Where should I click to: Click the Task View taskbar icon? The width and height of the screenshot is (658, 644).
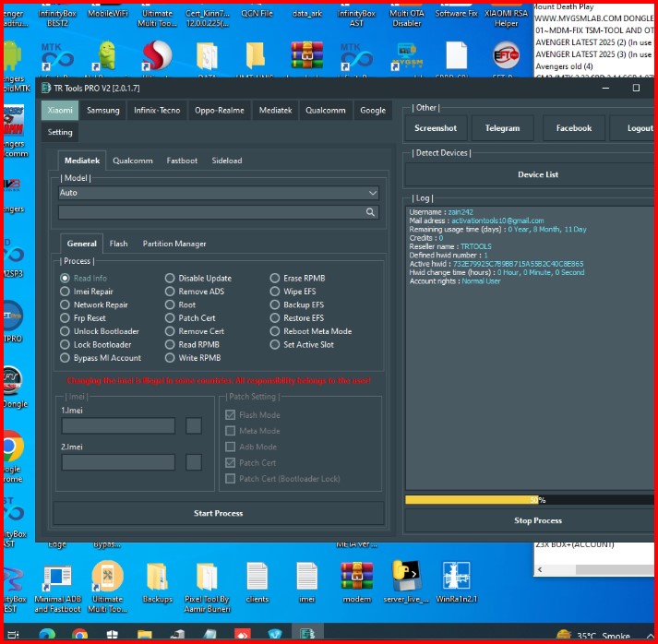click(x=13, y=635)
